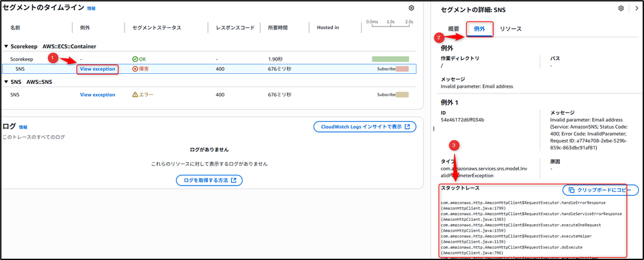Collapse the details panel with the right chevron
Screen dimensions: 644x260
click(x=634, y=8)
